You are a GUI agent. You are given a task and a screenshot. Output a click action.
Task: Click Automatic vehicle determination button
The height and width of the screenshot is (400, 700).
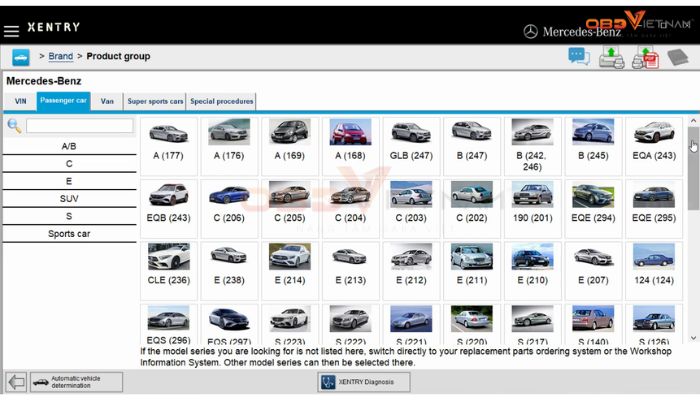click(x=76, y=382)
